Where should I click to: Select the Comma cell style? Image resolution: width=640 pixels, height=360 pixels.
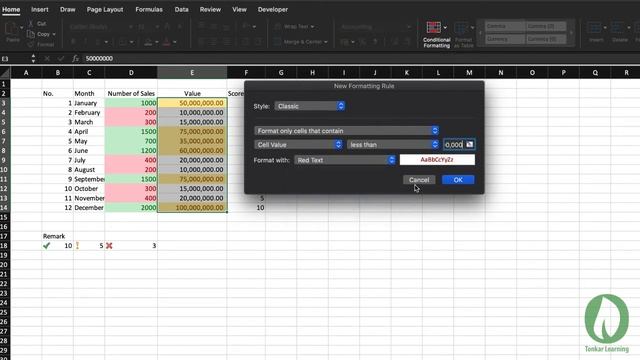click(504, 27)
